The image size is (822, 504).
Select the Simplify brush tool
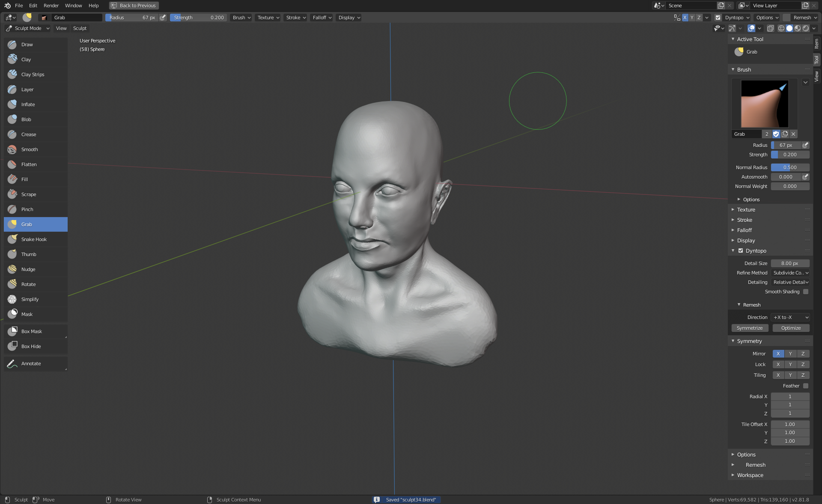pyautogui.click(x=30, y=299)
